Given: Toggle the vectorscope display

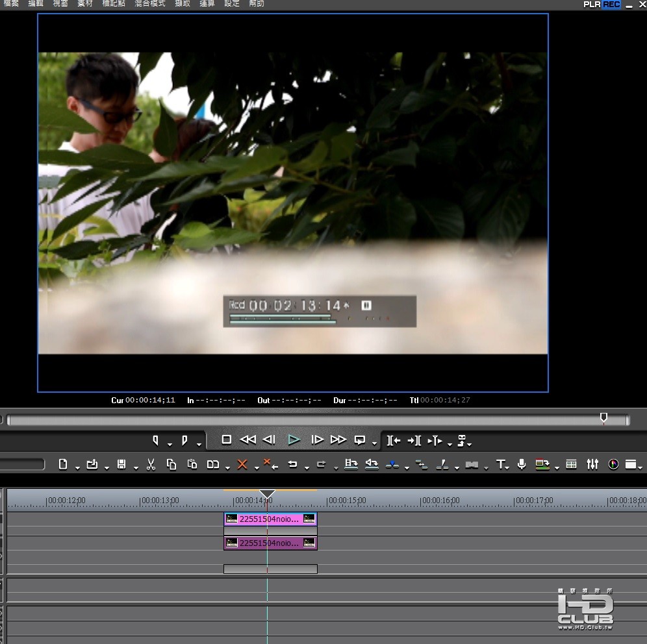Looking at the screenshot, I should (x=614, y=464).
